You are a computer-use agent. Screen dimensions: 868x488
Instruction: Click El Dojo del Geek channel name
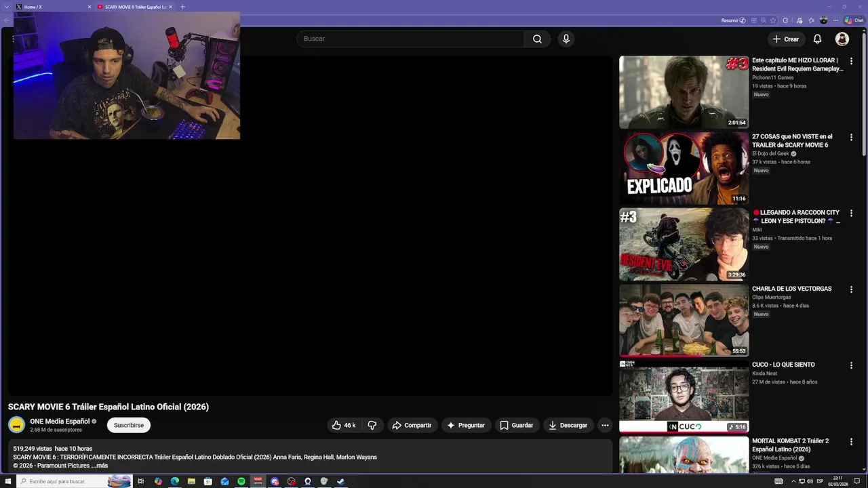(x=770, y=154)
